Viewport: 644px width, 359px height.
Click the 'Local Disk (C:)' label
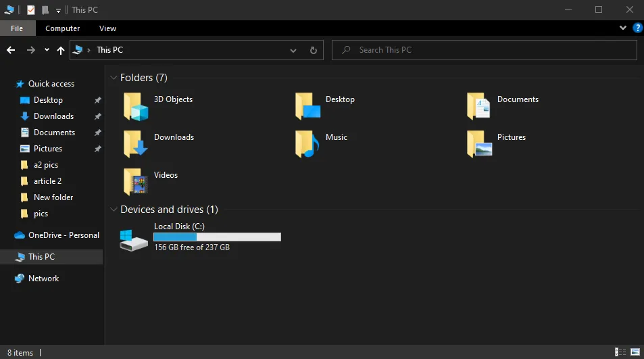(x=179, y=226)
